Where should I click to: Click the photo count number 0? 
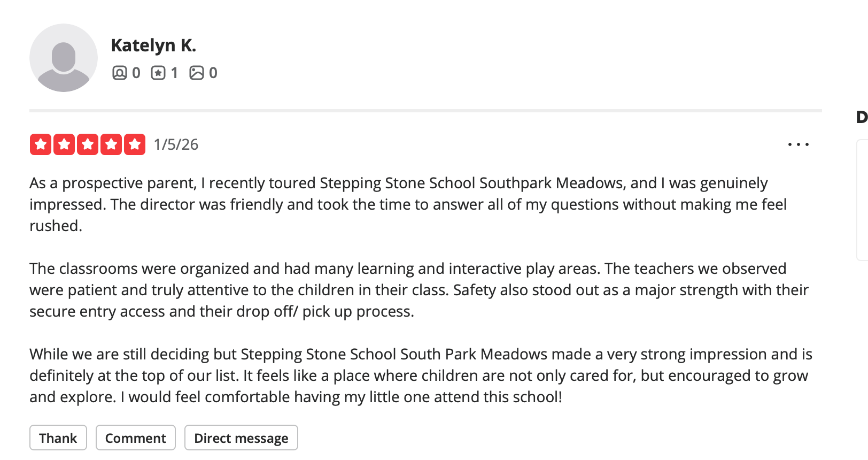(213, 73)
